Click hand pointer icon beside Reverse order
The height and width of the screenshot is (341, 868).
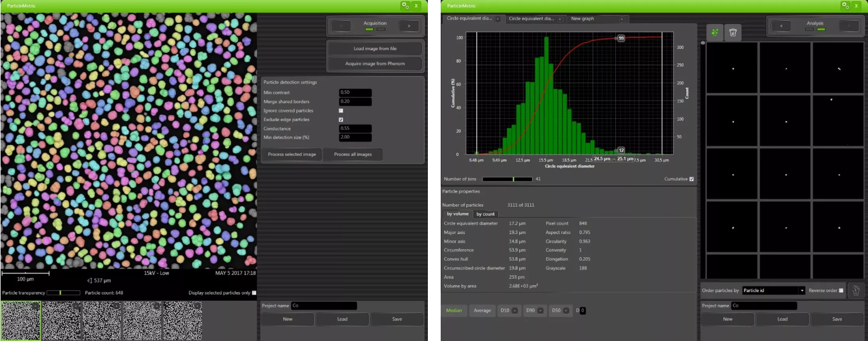(855, 290)
